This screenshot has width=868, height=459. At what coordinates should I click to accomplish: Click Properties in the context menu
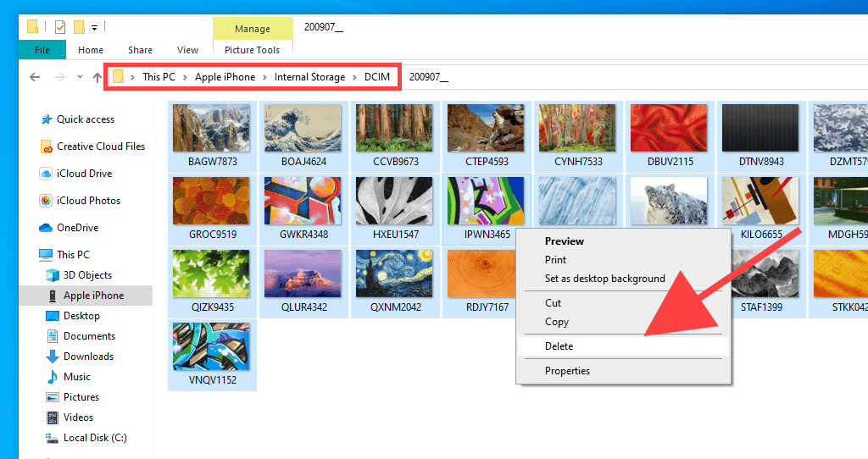[x=567, y=371]
